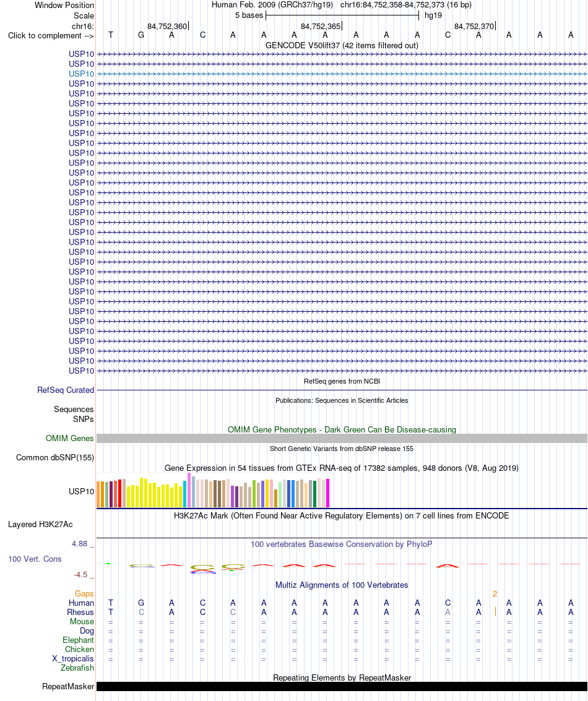The height and width of the screenshot is (701, 588).
Task: Click the G base in the reference base row
Action: coord(141,35)
